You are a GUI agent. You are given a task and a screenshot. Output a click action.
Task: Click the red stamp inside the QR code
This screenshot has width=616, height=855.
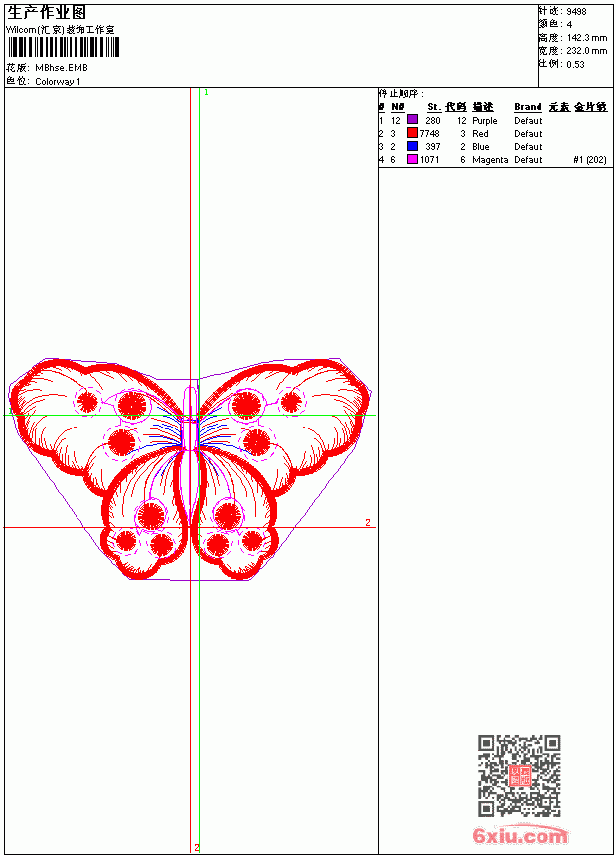[520, 775]
